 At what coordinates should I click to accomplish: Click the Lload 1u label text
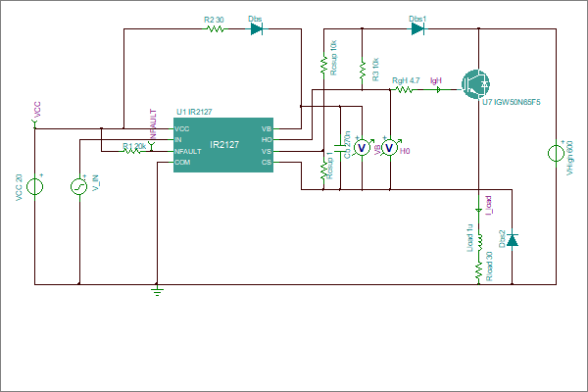click(x=469, y=238)
